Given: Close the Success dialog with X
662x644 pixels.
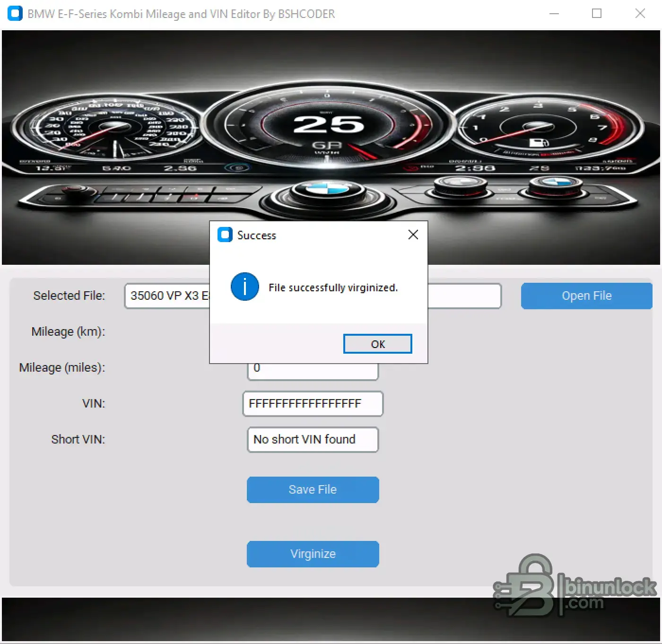Looking at the screenshot, I should [413, 235].
